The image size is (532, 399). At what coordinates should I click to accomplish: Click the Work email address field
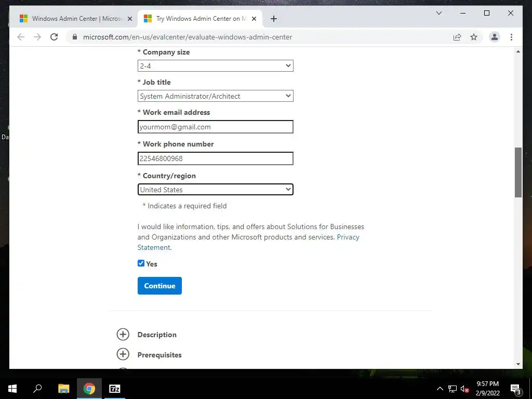[216, 127]
